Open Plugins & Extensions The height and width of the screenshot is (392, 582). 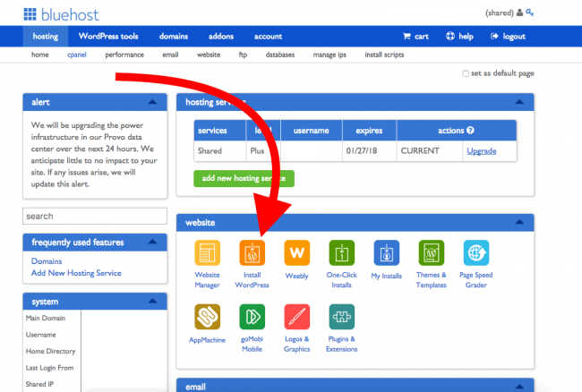[341, 317]
